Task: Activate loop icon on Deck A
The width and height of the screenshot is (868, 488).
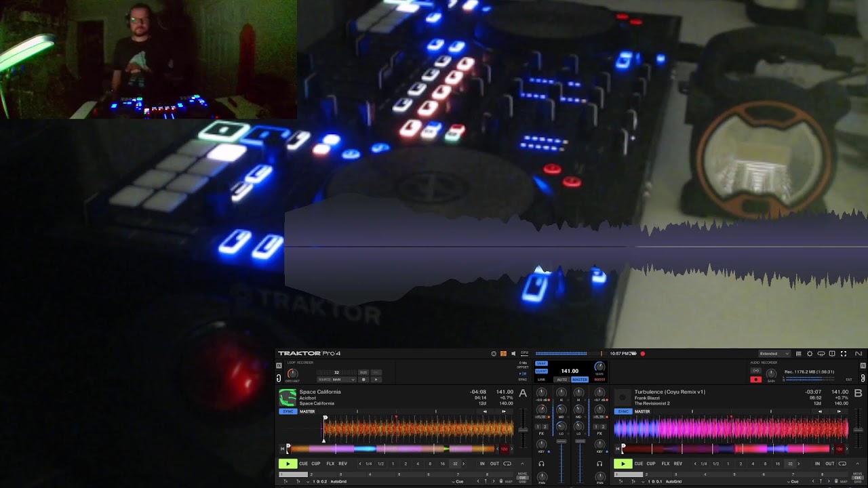Action: tap(507, 464)
